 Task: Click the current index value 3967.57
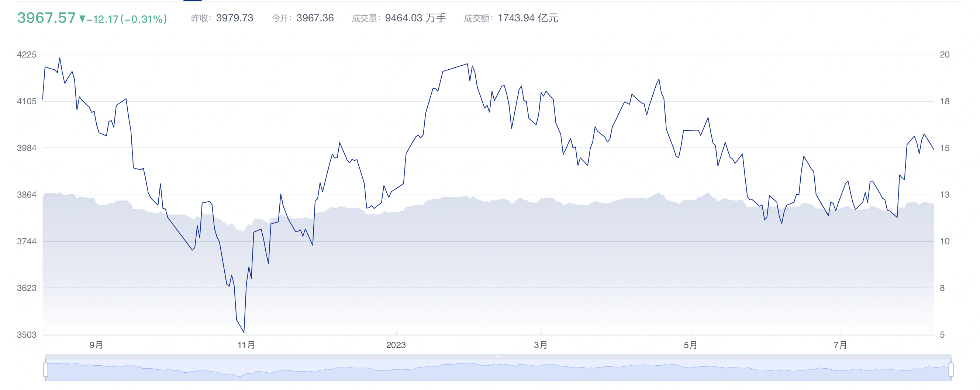[46, 18]
